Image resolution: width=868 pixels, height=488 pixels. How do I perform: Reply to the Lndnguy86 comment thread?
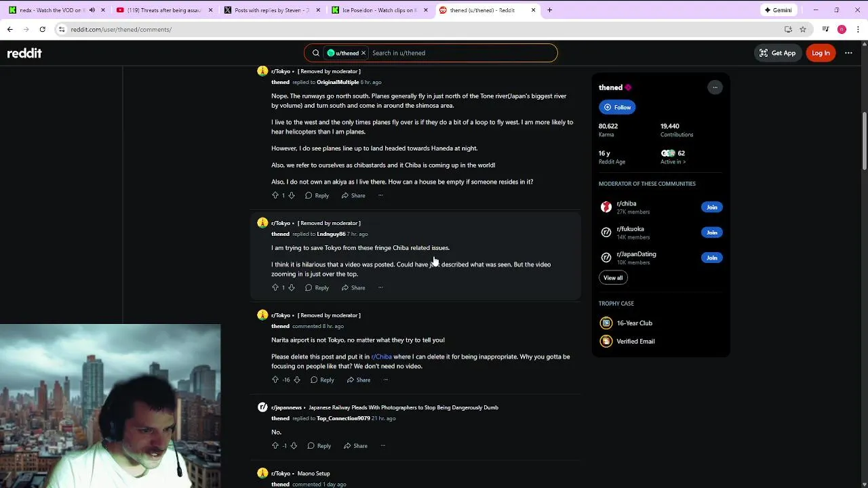(317, 287)
